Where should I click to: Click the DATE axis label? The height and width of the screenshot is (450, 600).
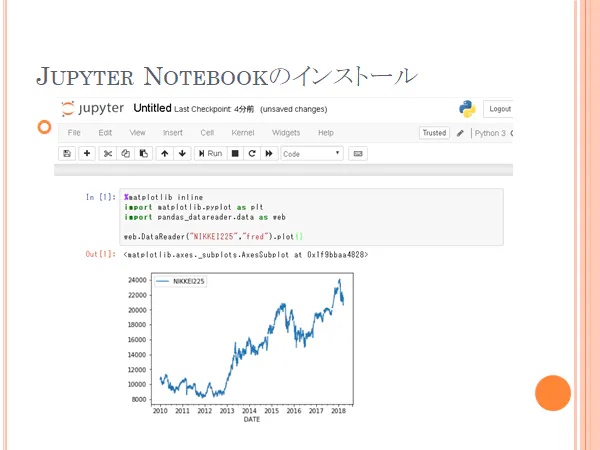[252, 419]
